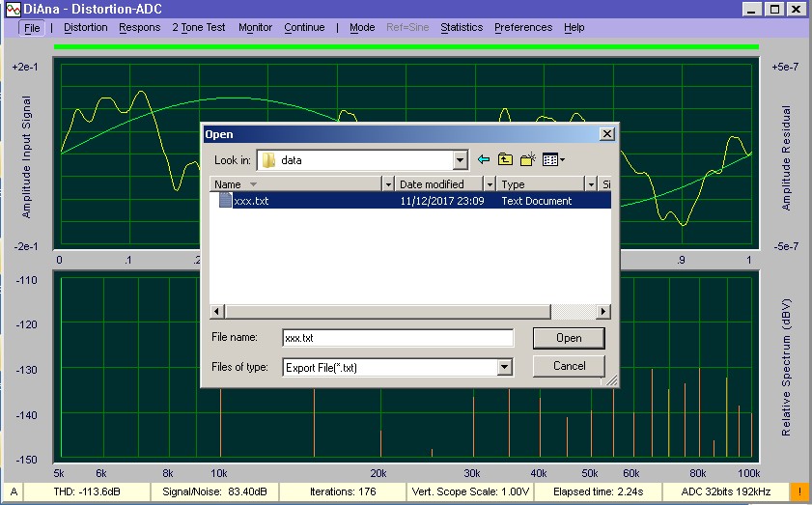
Task: Click the Text Document type cell
Action: [x=537, y=201]
